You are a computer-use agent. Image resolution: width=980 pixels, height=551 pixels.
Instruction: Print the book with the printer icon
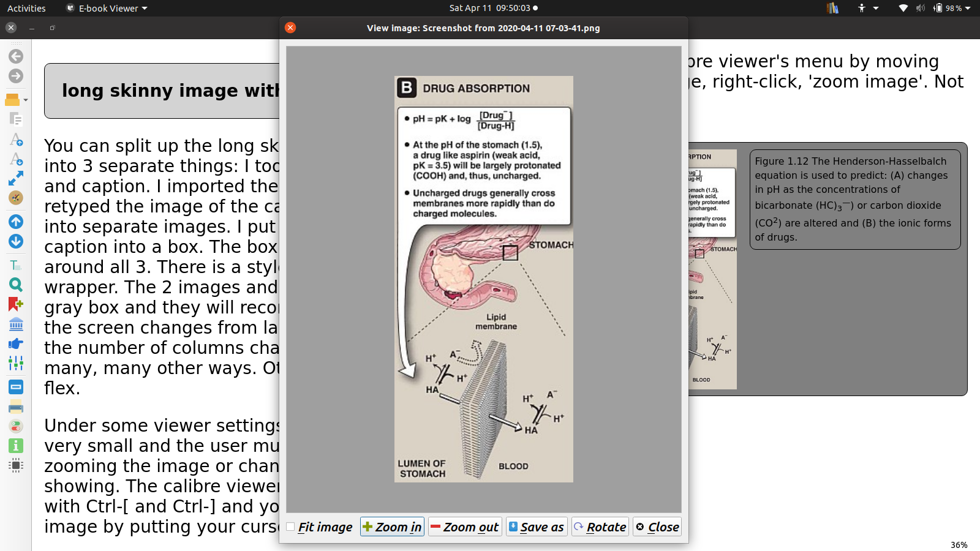[x=16, y=407]
